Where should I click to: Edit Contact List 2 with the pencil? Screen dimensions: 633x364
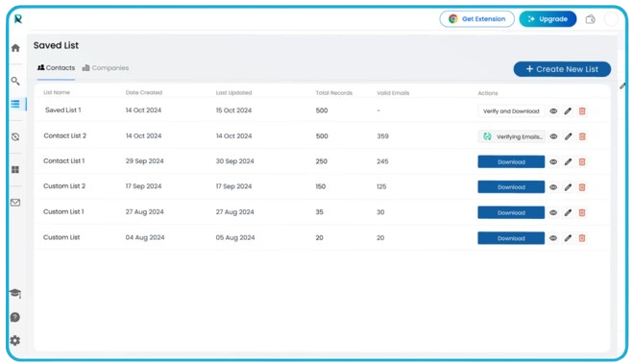click(568, 136)
